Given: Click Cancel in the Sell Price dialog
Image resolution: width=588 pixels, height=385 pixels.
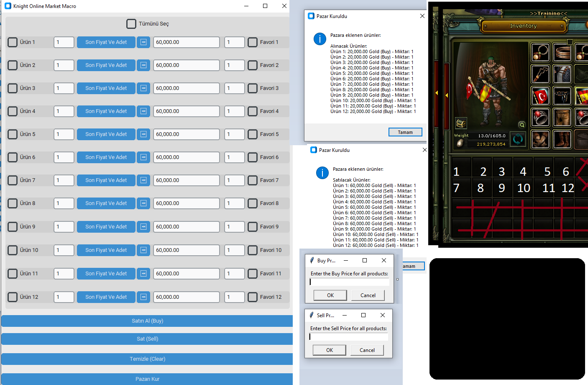Looking at the screenshot, I should (367, 350).
